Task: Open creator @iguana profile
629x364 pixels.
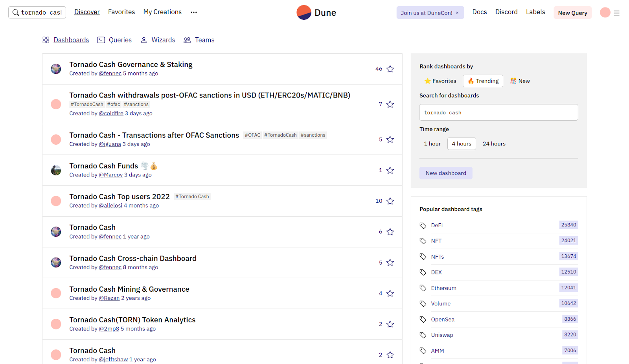Action: pyautogui.click(x=110, y=144)
